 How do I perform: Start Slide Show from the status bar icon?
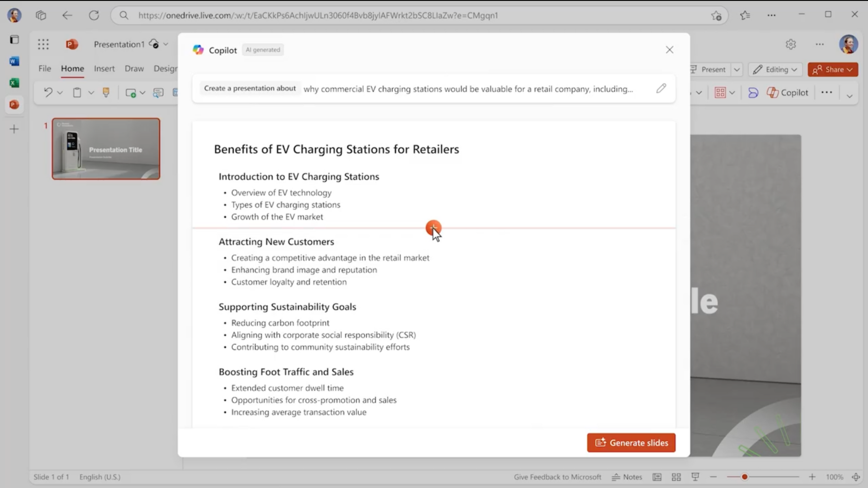click(x=695, y=477)
